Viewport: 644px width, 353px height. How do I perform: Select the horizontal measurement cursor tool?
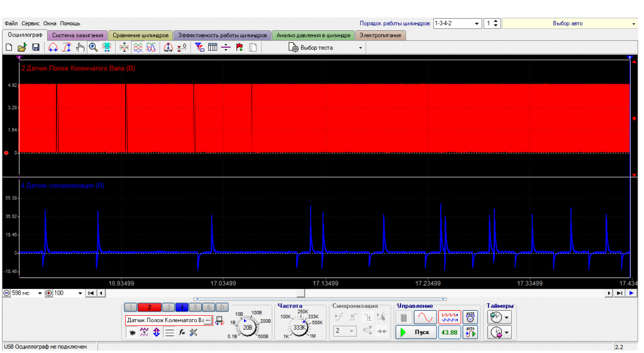coord(53,48)
